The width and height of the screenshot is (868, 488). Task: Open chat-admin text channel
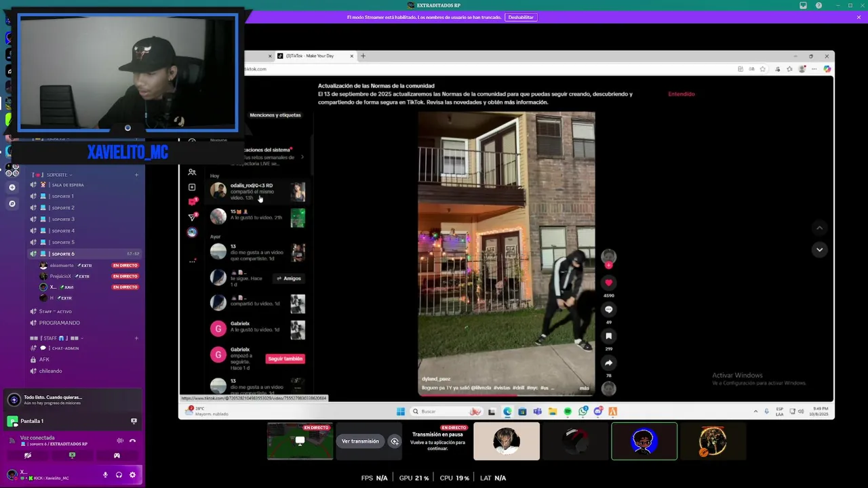pyautogui.click(x=85, y=348)
